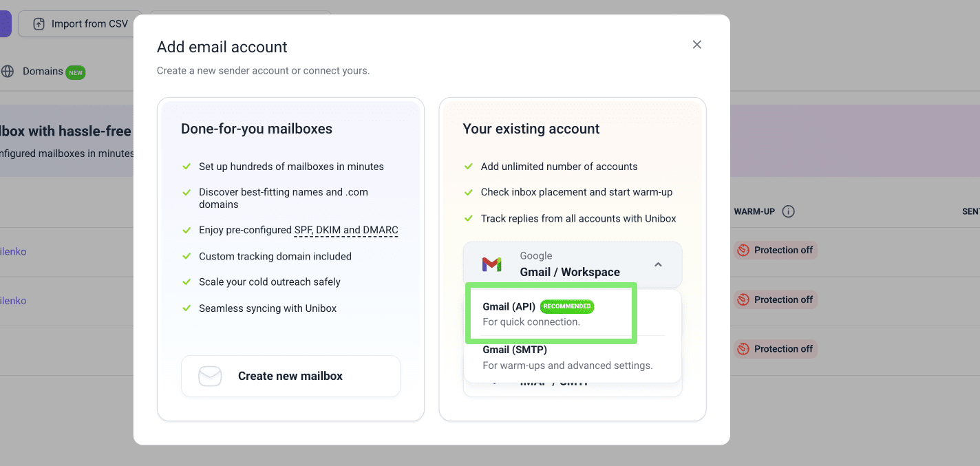The height and width of the screenshot is (466, 980).
Task: Click Create new mailbox button
Action: click(290, 376)
